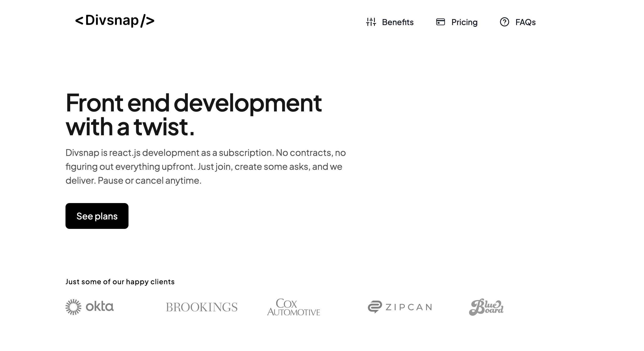644x351 pixels.
Task: Click 'Pause or cancel anytime' sentence
Action: tap(149, 180)
